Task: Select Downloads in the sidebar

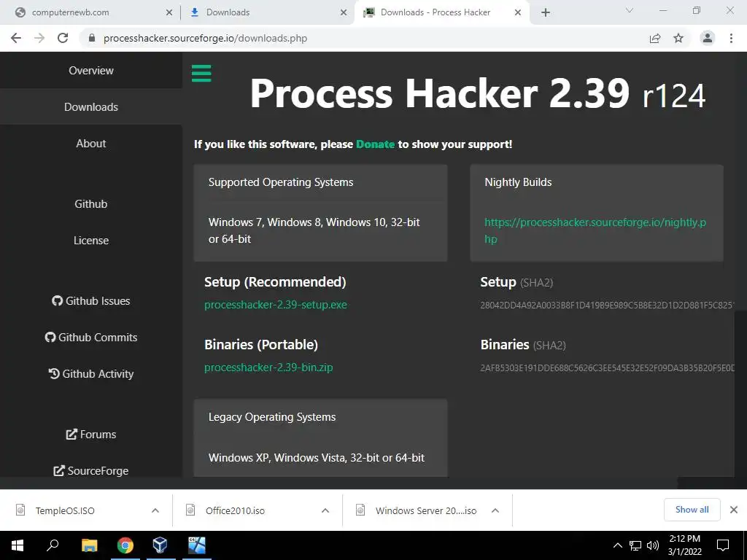Action: tap(91, 106)
